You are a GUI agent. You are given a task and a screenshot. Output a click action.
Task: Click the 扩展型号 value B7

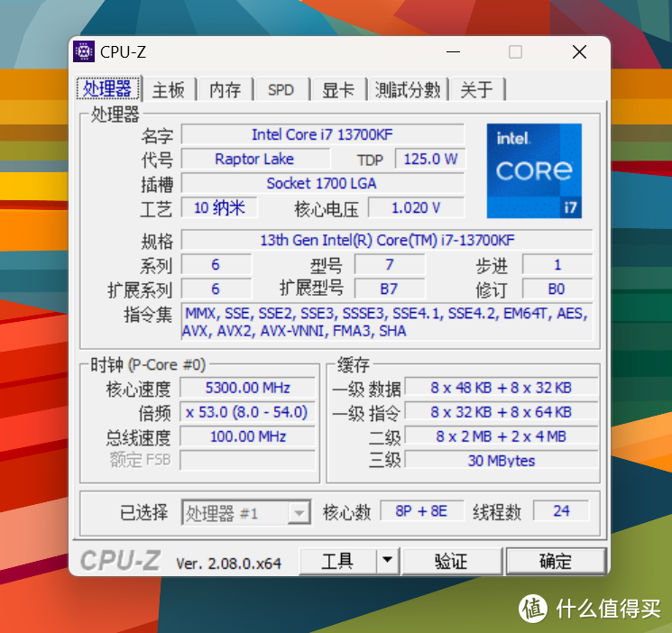tap(390, 289)
